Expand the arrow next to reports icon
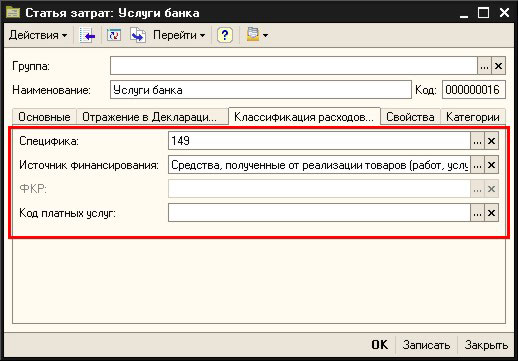The width and height of the screenshot is (518, 361). (x=265, y=35)
